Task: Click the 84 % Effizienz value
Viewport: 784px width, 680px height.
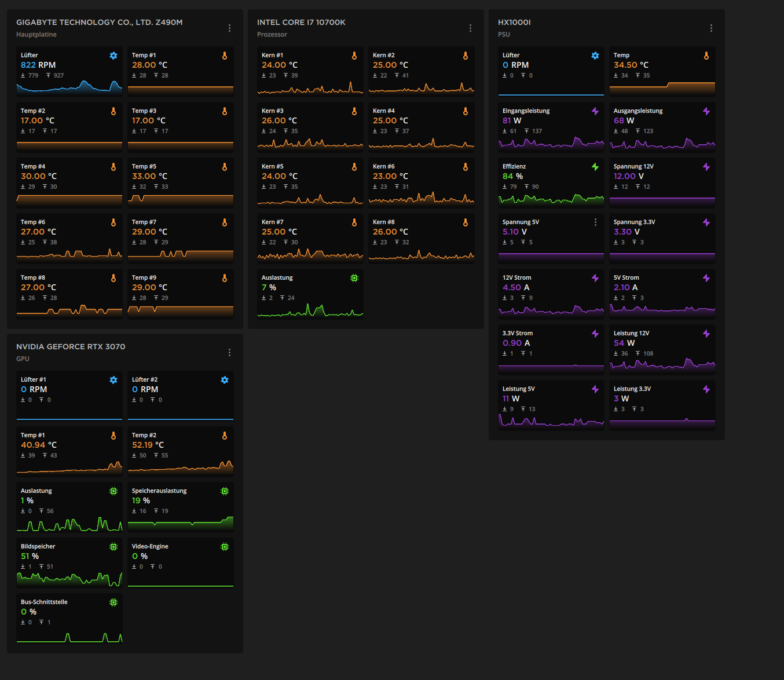Action: [512, 176]
